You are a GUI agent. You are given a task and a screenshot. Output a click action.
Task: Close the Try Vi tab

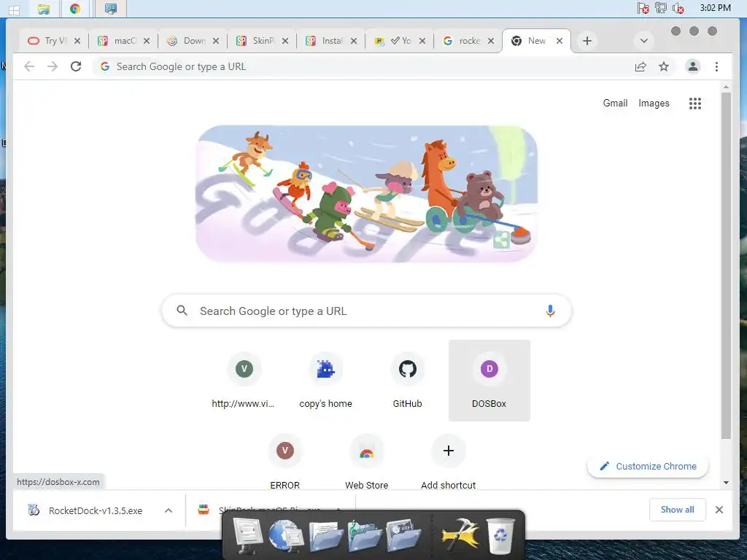[x=77, y=41]
